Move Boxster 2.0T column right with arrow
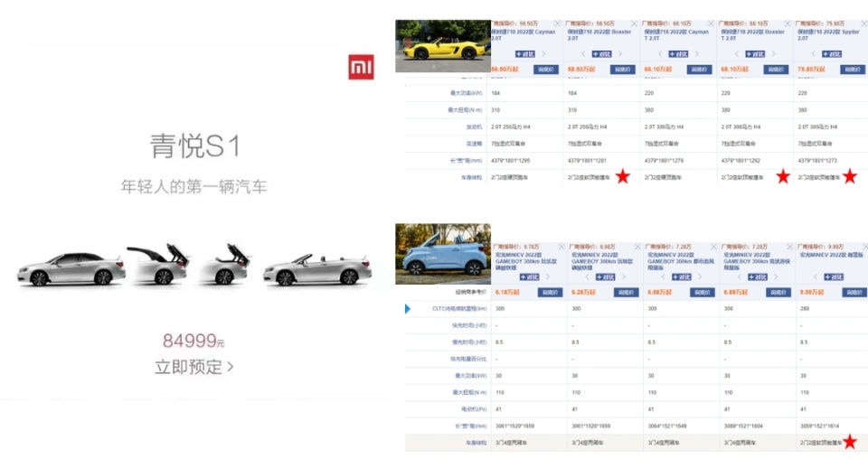The height and width of the screenshot is (459, 868). [620, 53]
